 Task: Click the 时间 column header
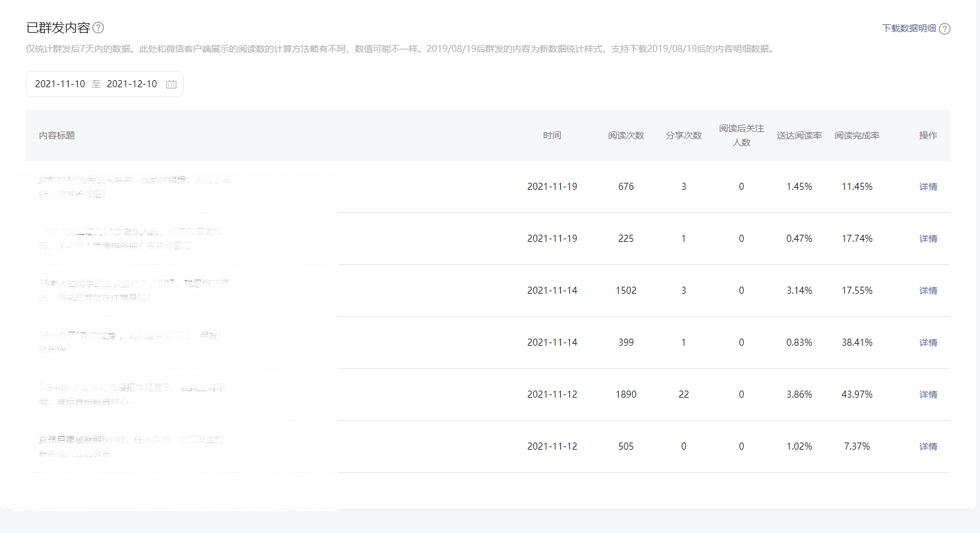tap(552, 135)
